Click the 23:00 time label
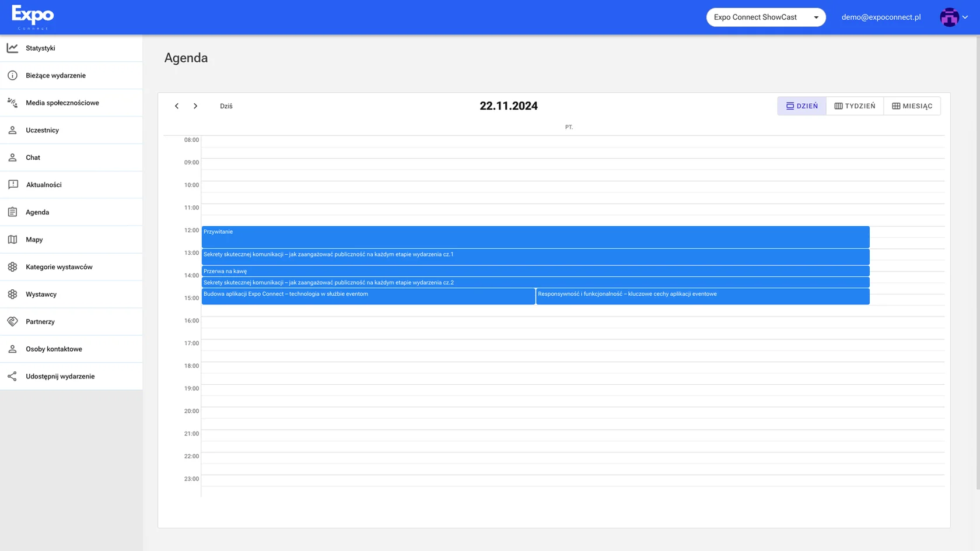This screenshot has width=980, height=551. coord(191,479)
